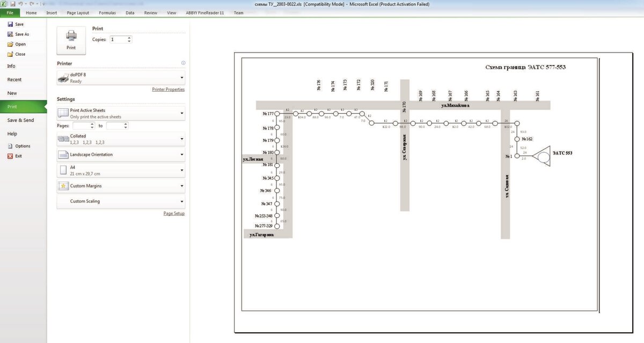644x343 pixels.
Task: Open the Team tab
Action: 238,12
